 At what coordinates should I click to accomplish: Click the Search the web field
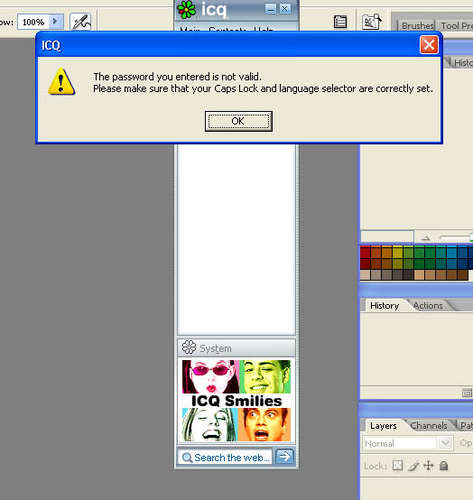pos(225,457)
